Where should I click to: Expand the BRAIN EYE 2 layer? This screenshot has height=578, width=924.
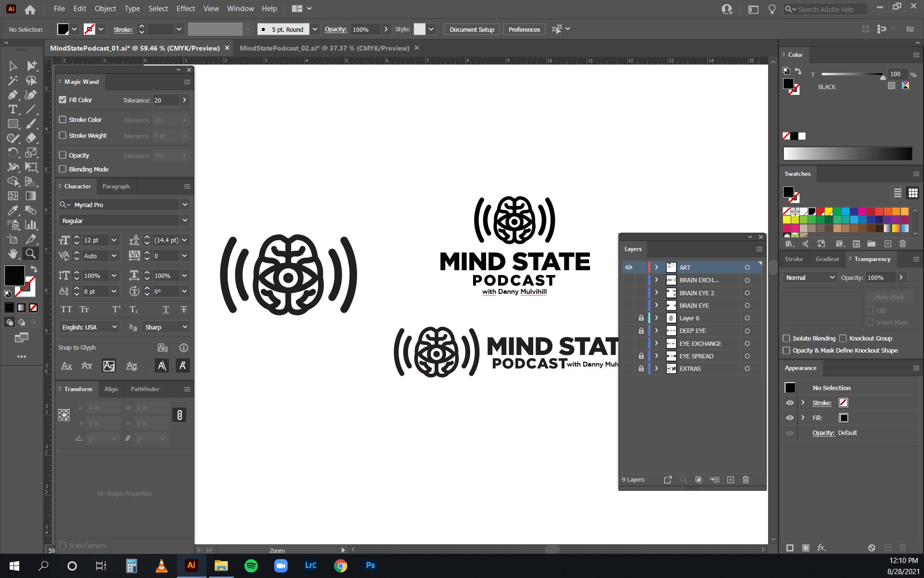(656, 293)
